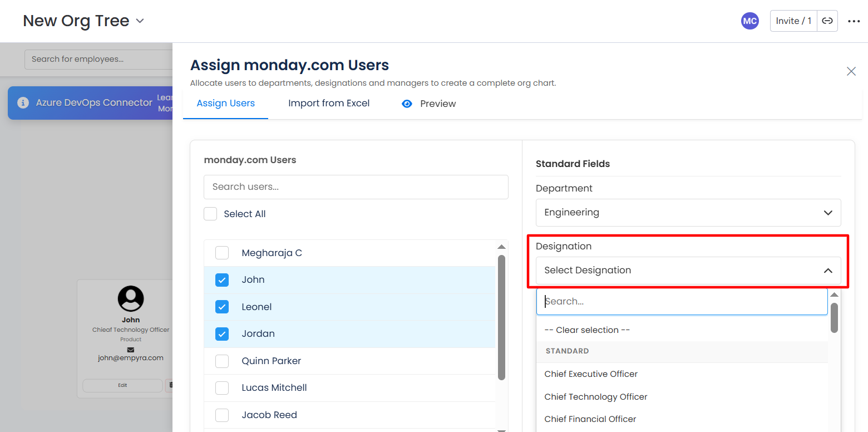Image resolution: width=868 pixels, height=432 pixels.
Task: Click the eye icon beside Preview
Action: (x=407, y=104)
